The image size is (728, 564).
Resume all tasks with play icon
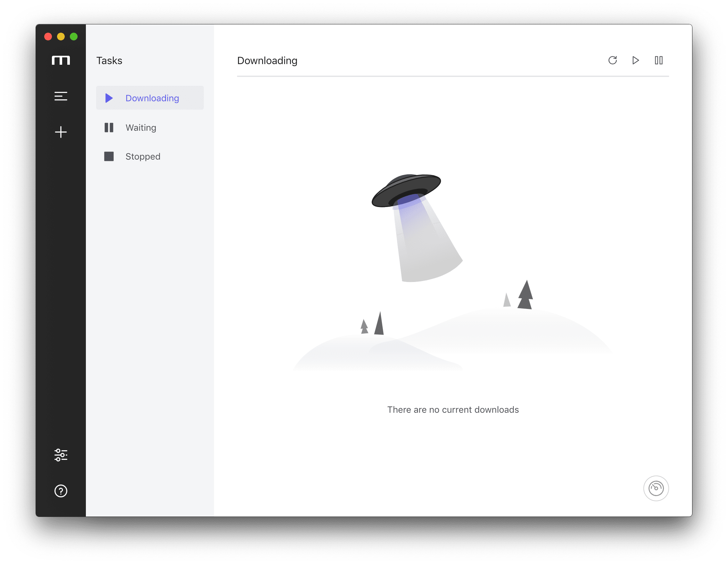[x=636, y=60]
